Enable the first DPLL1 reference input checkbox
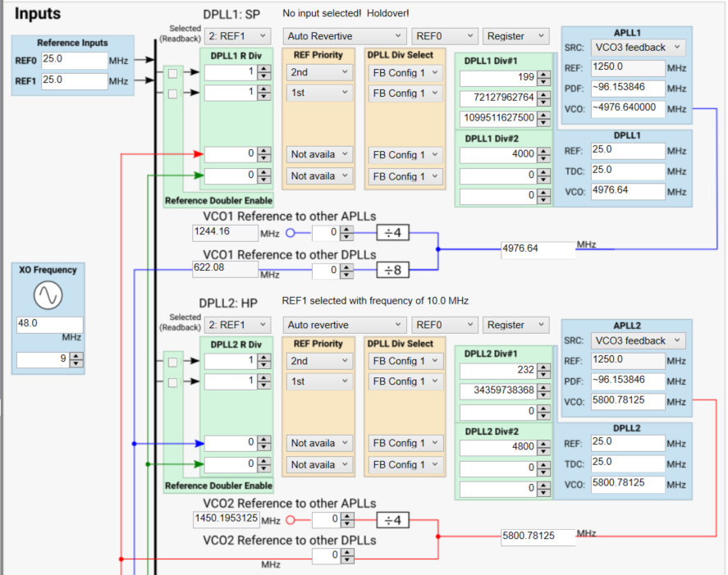The width and height of the screenshot is (728, 575). (172, 72)
